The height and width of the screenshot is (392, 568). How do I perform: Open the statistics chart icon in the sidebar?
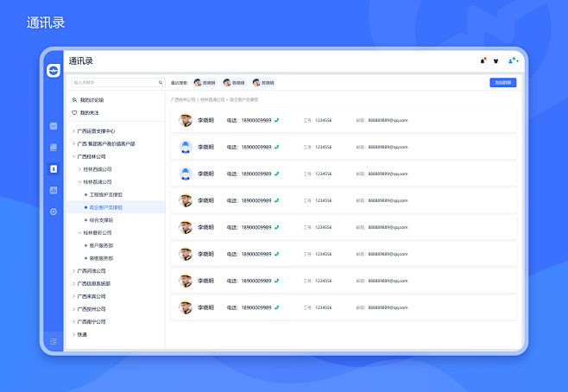(54, 190)
